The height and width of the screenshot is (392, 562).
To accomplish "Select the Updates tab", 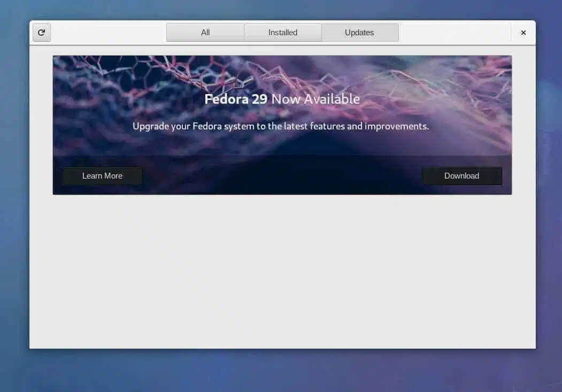I will click(360, 33).
